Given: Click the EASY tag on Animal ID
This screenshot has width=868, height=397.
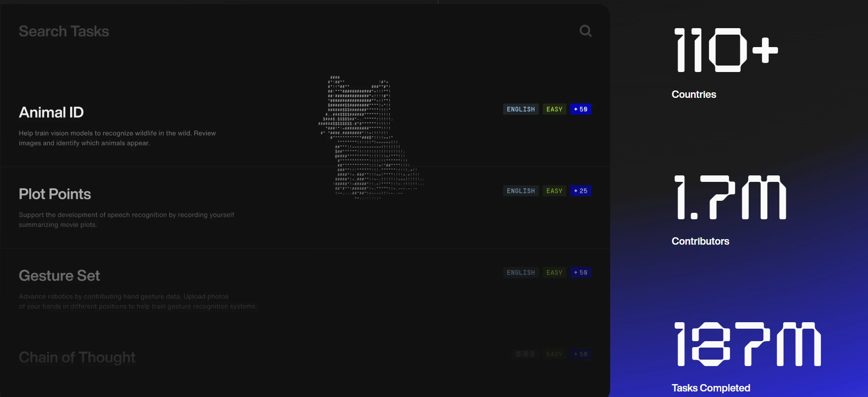Looking at the screenshot, I should point(554,109).
